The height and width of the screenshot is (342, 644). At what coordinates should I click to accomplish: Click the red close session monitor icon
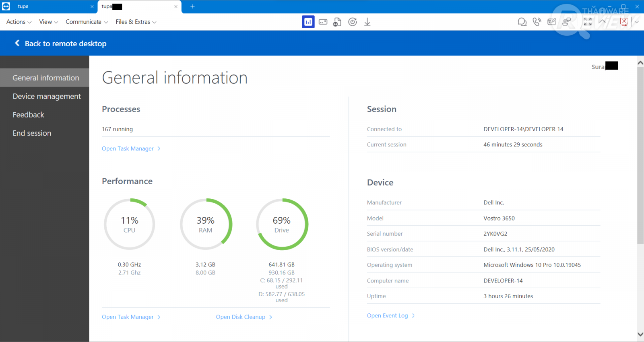pos(624,22)
